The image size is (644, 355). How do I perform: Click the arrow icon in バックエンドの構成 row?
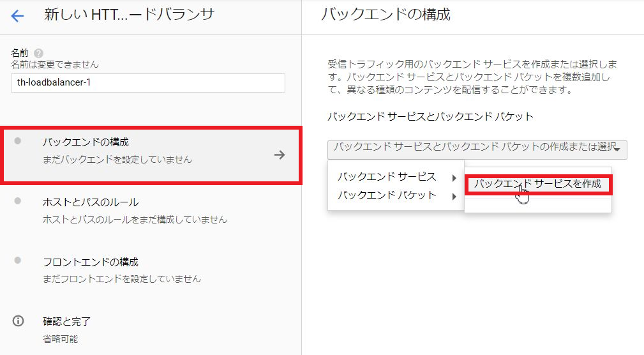pyautogui.click(x=280, y=155)
